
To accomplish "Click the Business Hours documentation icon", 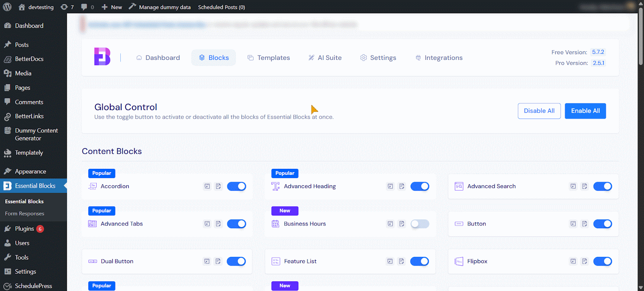I will tap(402, 224).
